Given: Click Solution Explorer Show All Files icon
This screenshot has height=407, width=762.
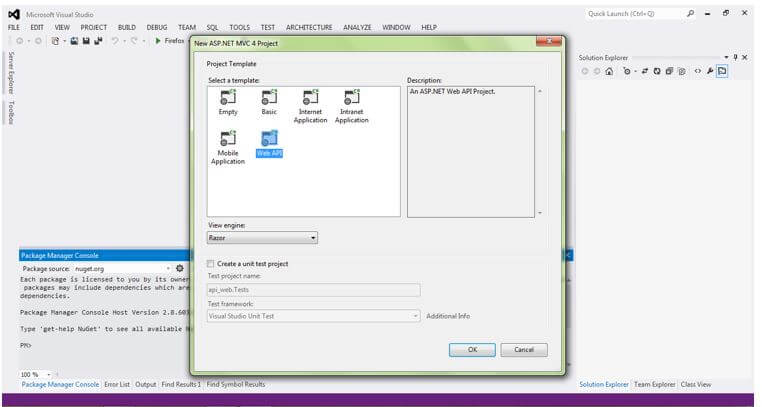Looking at the screenshot, I should pyautogui.click(x=682, y=71).
